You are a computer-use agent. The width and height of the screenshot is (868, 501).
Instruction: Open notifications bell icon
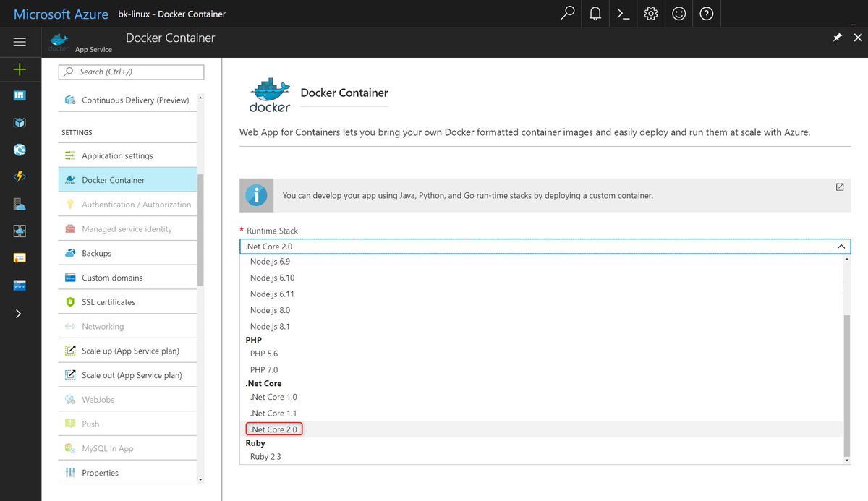595,13
